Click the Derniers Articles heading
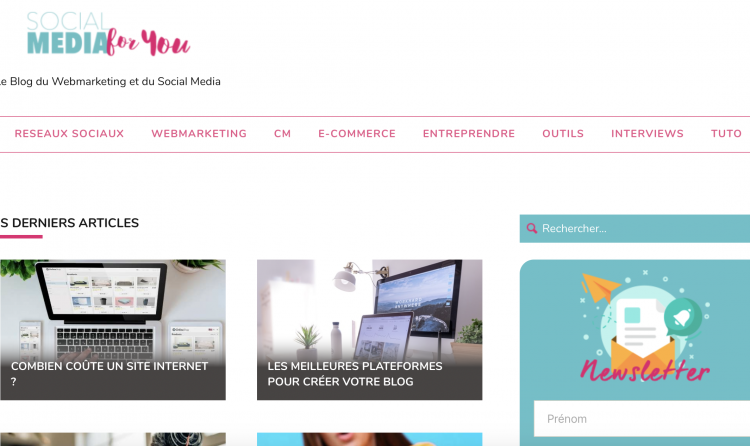The height and width of the screenshot is (446, 750). click(x=70, y=223)
